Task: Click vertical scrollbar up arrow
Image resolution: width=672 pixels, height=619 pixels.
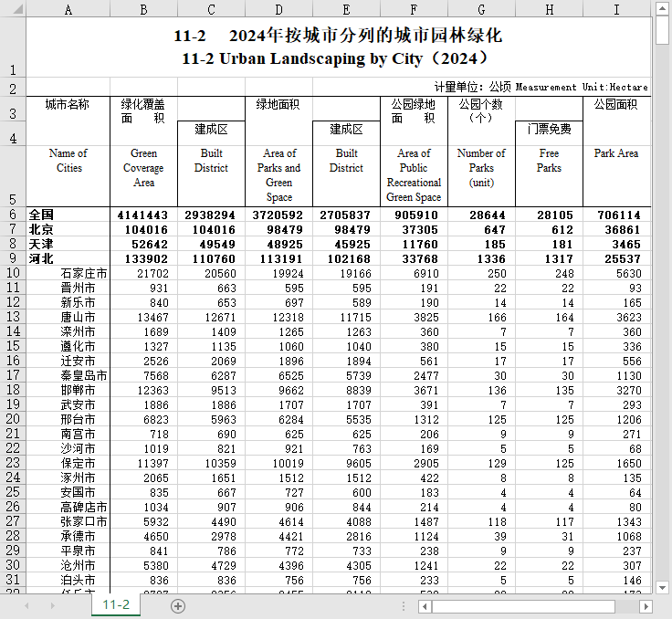Action: tap(662, 8)
